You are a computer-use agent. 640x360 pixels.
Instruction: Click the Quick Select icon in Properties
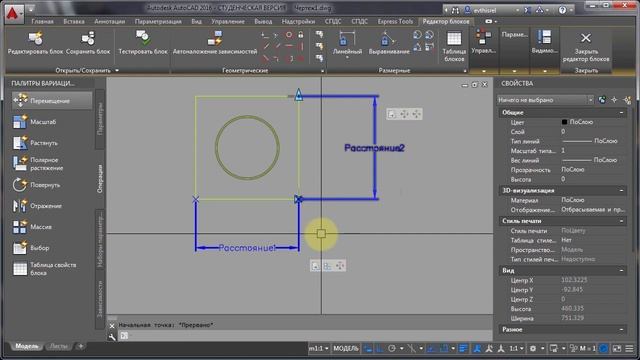click(x=627, y=100)
